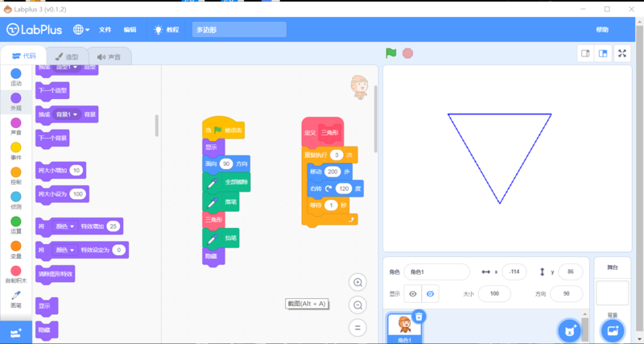
Task: Enter fullscreen stage mode
Action: 622,53
